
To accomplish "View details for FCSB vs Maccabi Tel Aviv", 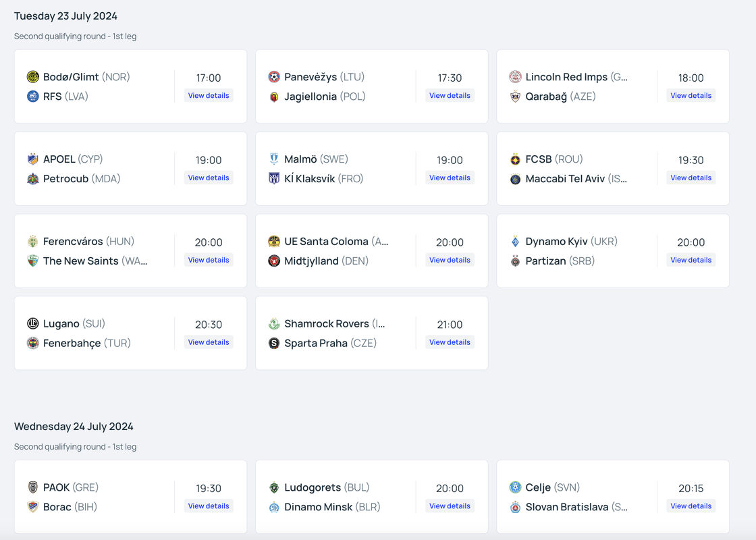I will [x=691, y=178].
